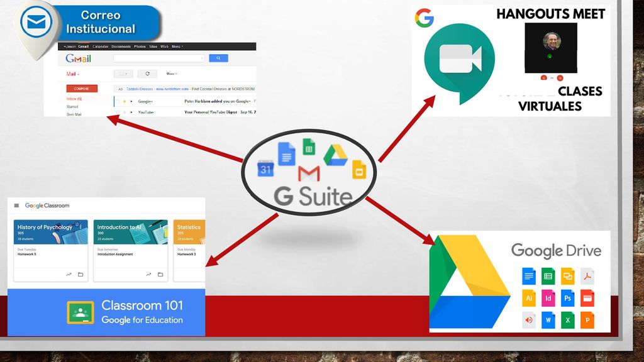Screen dimensions: 644x362
Task: Open the Introduction to AI class folder icon
Action: point(160,275)
